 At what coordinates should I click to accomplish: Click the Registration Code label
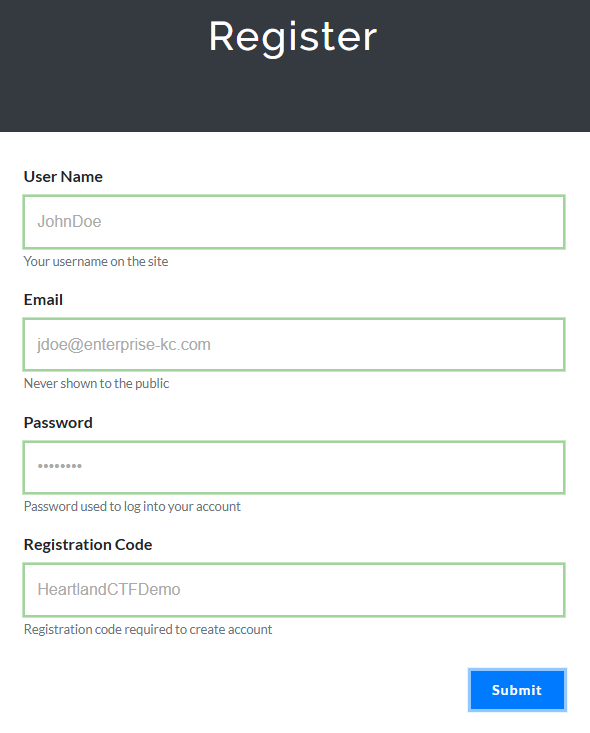88,545
